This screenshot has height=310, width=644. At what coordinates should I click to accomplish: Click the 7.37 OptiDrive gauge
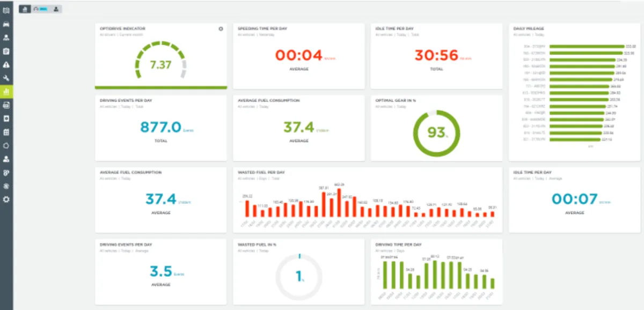(x=160, y=62)
